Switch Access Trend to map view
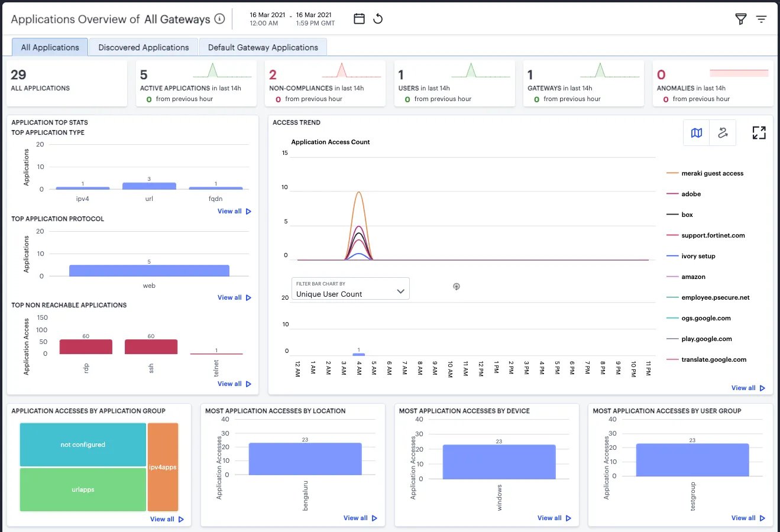The height and width of the screenshot is (532, 780). click(697, 133)
